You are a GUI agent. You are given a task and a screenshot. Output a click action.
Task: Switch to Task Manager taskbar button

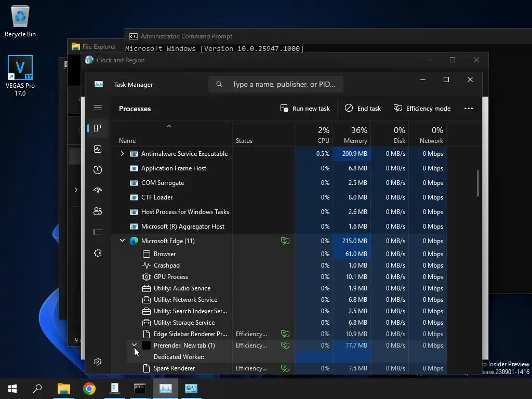pos(166,389)
